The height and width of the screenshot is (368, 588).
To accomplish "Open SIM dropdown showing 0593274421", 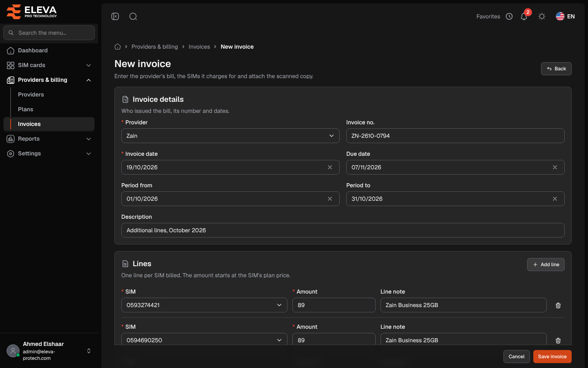I will point(204,305).
